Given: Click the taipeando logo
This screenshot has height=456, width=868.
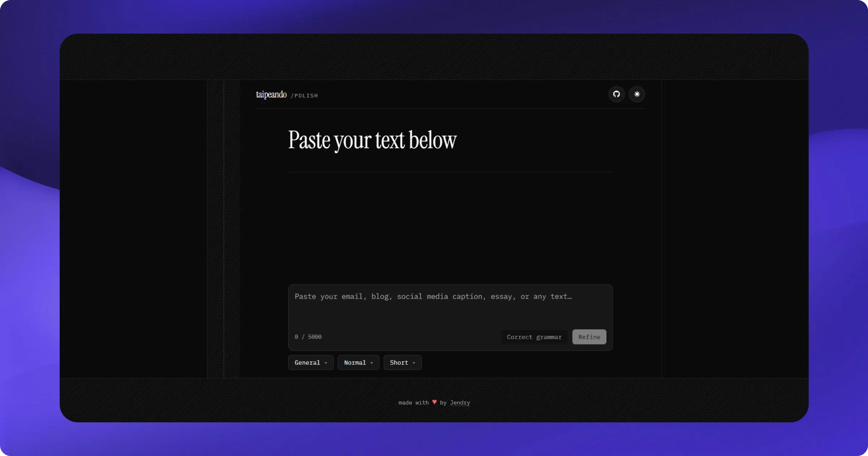Looking at the screenshot, I should coord(271,94).
